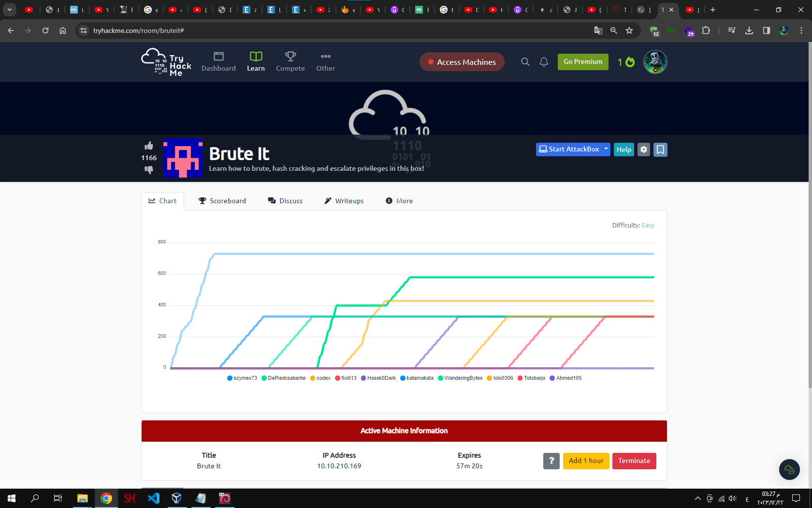Open the extensions puzzle icon
Screen dimensions: 812x508
pos(706,30)
